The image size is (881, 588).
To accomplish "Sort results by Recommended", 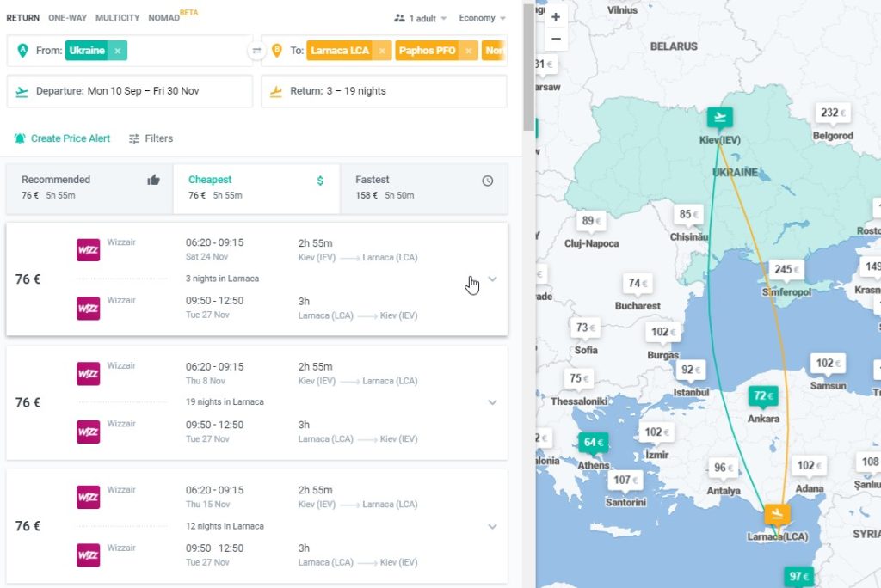I will pos(89,189).
